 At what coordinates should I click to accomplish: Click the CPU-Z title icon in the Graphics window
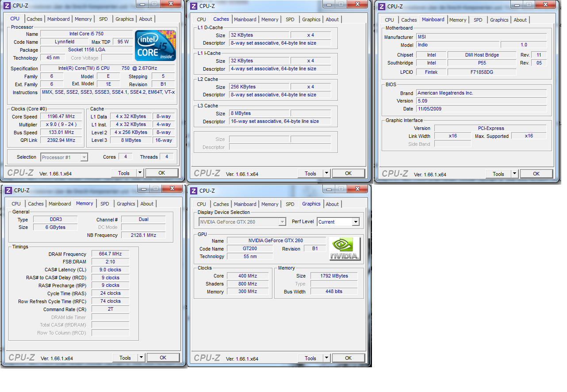pyautogui.click(x=194, y=190)
